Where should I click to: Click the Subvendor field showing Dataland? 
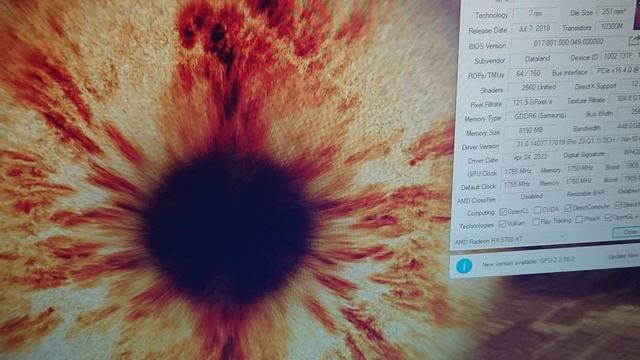point(537,58)
